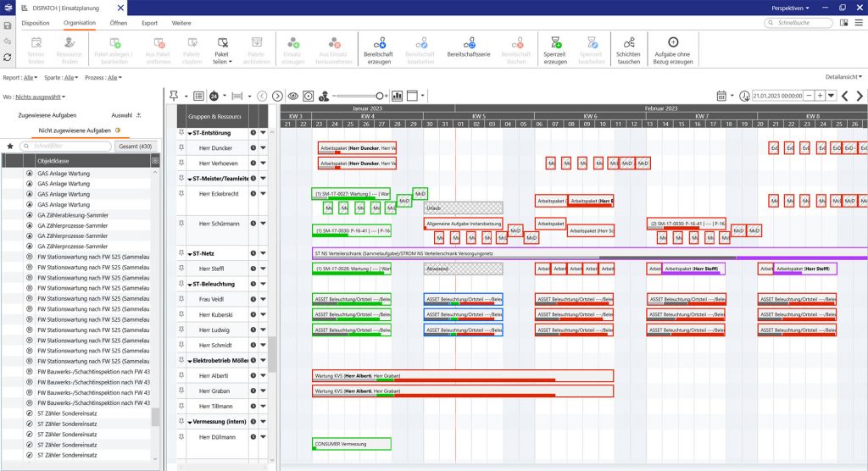Image resolution: width=868 pixels, height=471 pixels.
Task: Click the Sperrzeit erzeugen hourglass icon
Action: (555, 42)
